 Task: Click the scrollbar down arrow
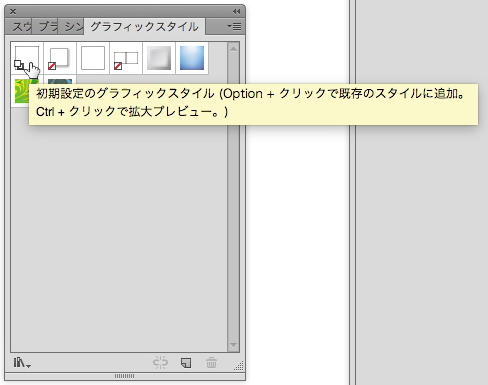pos(233,345)
